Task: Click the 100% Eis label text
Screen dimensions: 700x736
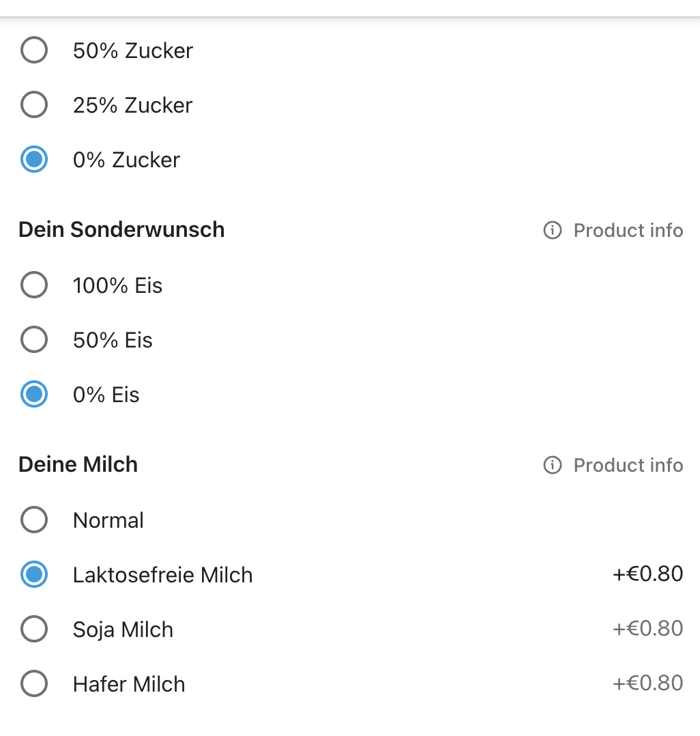Action: point(117,285)
